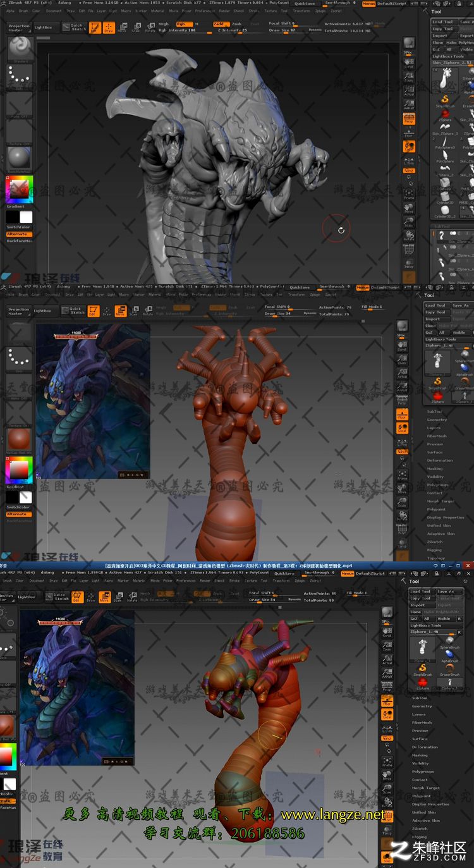The width and height of the screenshot is (474, 868).
Task: Click Projection Master in the top window
Action: coord(18,27)
